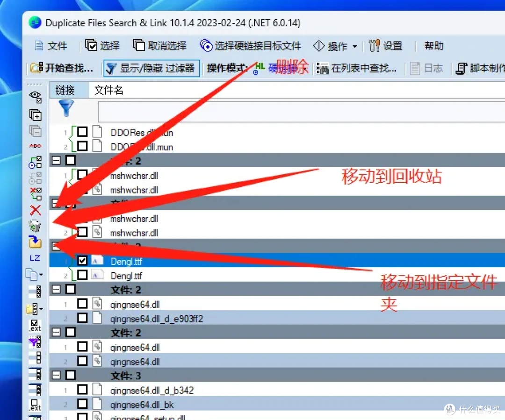Click the LZ compression icon
The height and width of the screenshot is (420, 505).
click(35, 258)
